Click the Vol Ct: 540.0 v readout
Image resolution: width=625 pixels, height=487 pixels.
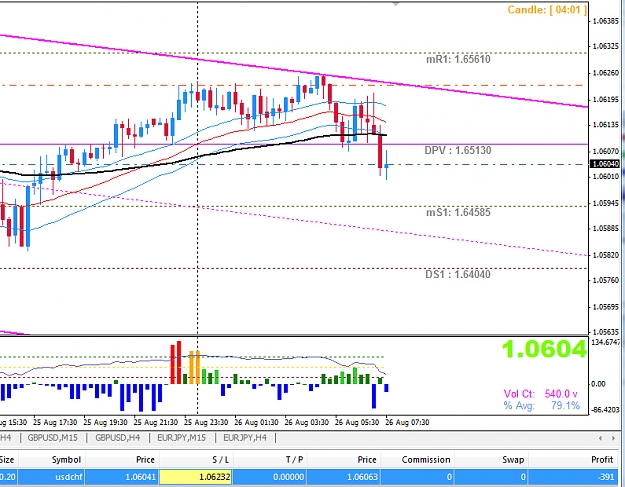[x=540, y=394]
